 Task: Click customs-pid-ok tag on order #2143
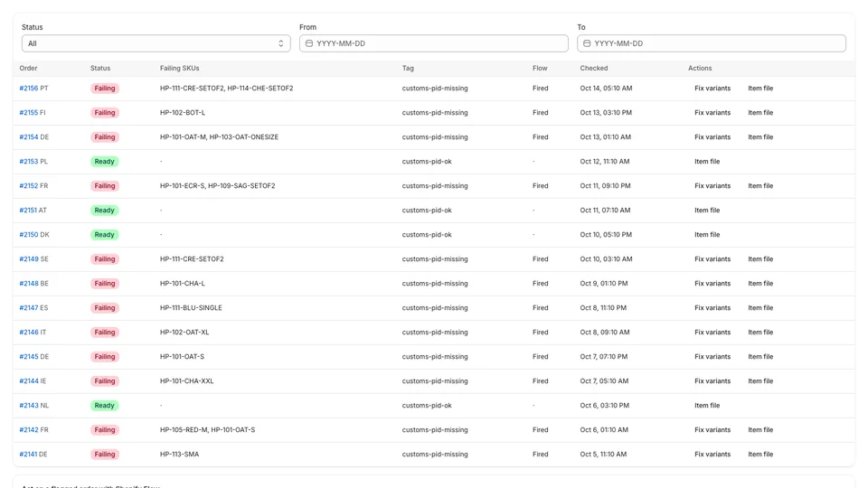[427, 405]
